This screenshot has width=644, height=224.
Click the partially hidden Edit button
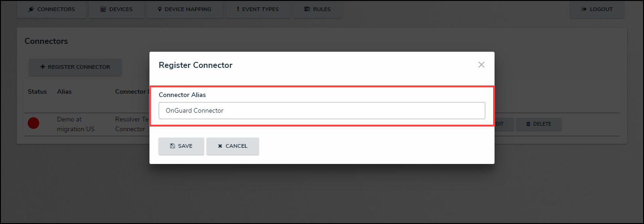(x=503, y=124)
